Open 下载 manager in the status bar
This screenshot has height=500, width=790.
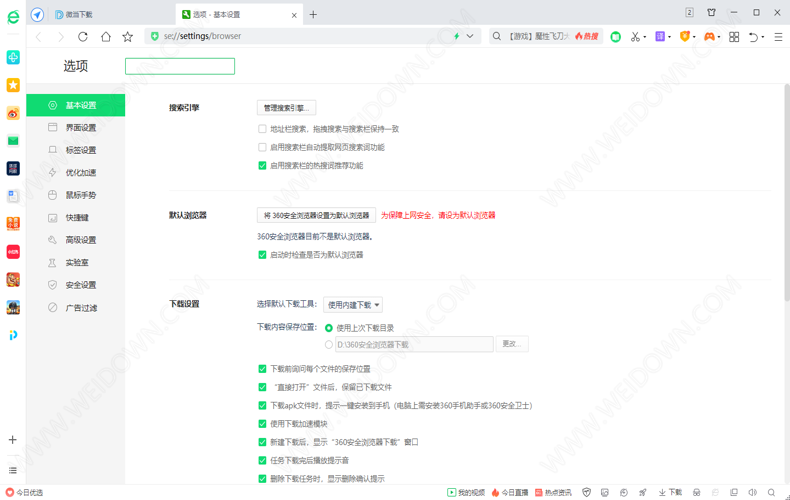pyautogui.click(x=670, y=492)
